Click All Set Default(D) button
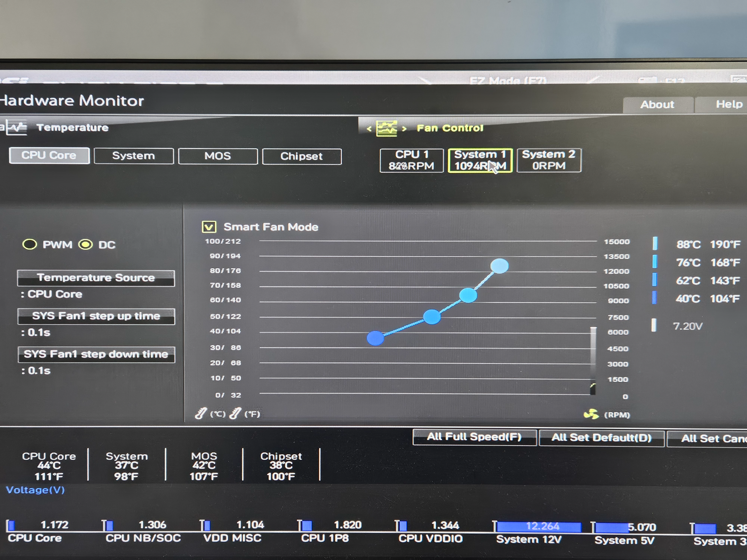The height and width of the screenshot is (560, 747). coord(601,438)
